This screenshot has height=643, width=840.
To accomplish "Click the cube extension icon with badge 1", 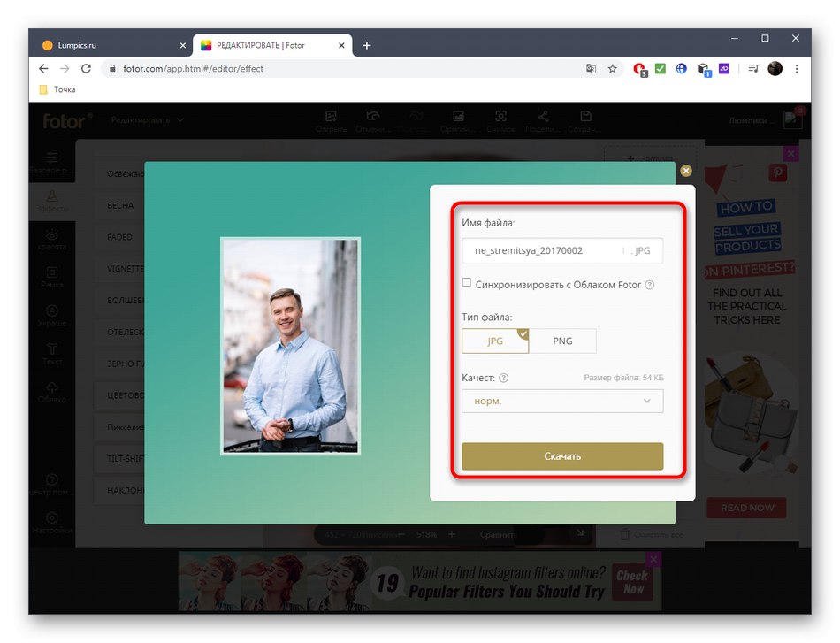I will (x=704, y=69).
